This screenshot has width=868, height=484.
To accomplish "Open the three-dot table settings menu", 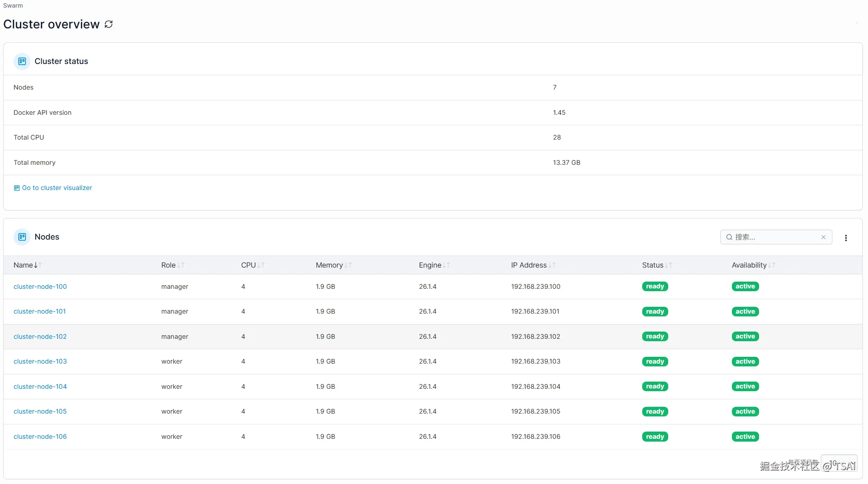I will (x=846, y=238).
